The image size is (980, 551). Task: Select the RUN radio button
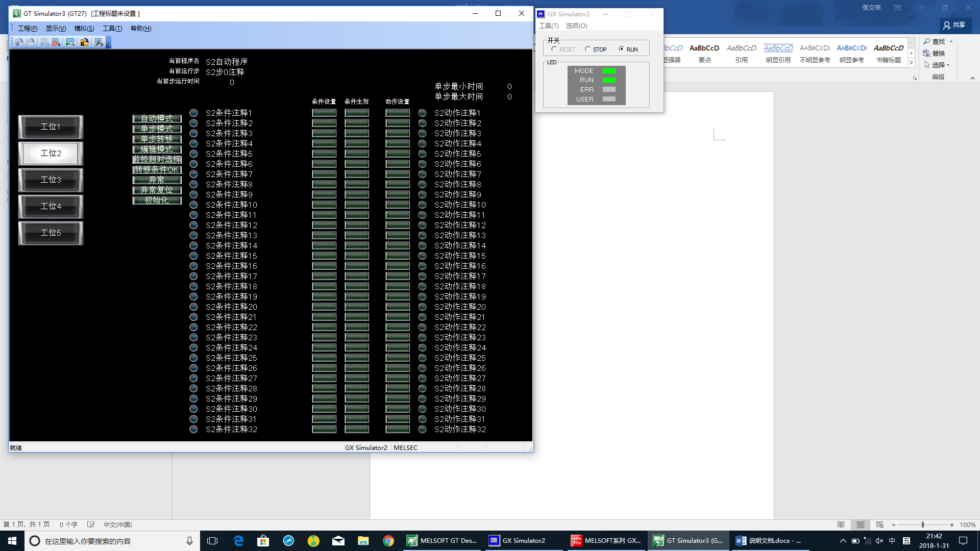click(x=621, y=49)
